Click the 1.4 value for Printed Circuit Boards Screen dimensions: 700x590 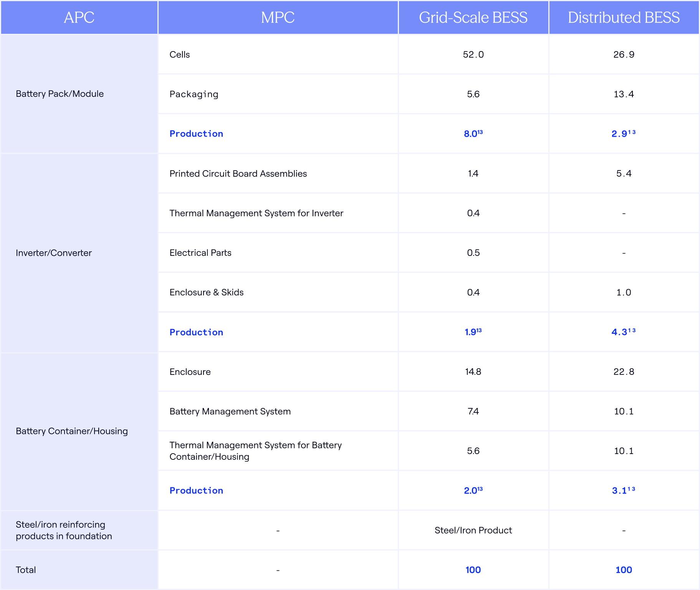coord(473,174)
